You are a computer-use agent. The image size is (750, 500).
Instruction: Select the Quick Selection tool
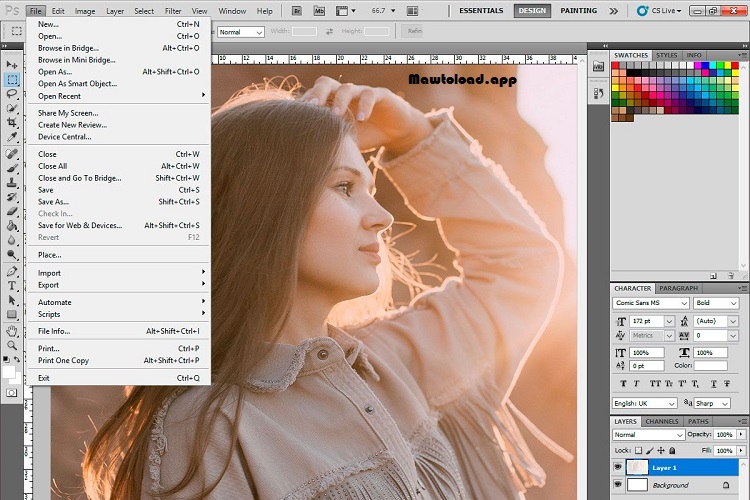click(x=12, y=108)
